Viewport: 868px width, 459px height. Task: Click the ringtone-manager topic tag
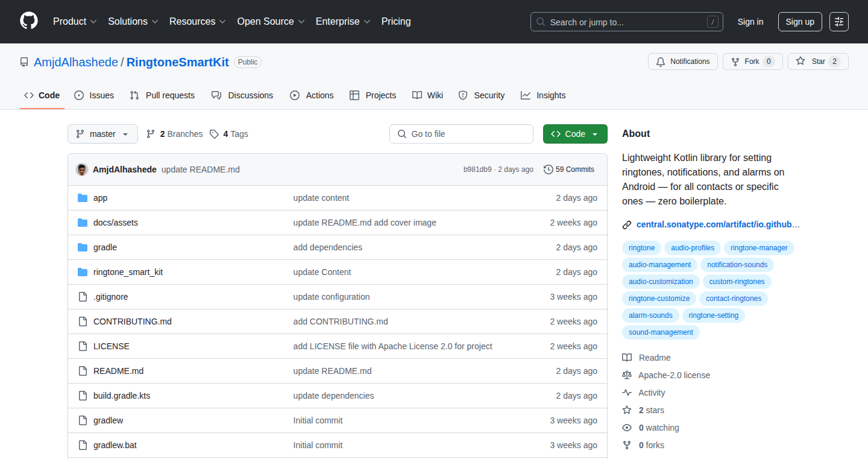pyautogui.click(x=759, y=248)
